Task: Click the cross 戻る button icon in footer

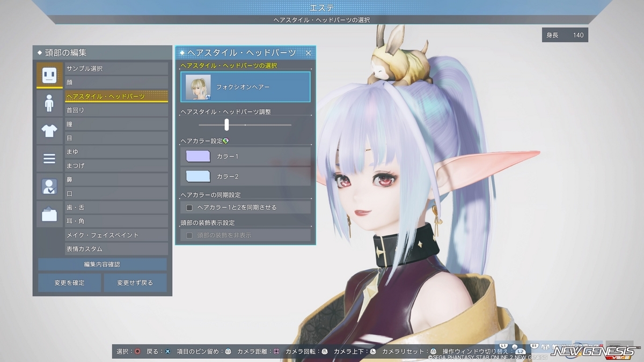Action: click(167, 351)
